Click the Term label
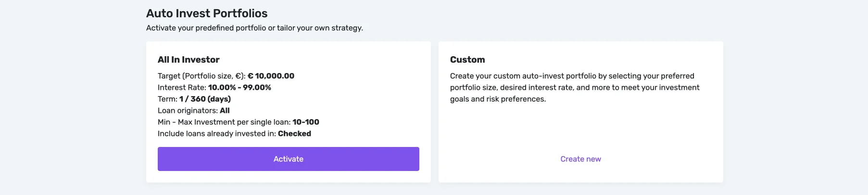The height and width of the screenshot is (195, 868). (x=167, y=99)
